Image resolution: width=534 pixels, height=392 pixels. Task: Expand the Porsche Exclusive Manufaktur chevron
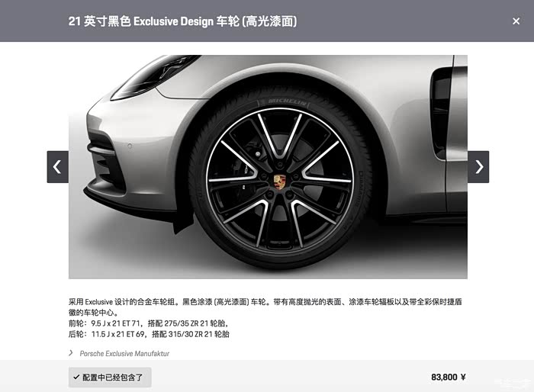click(71, 353)
